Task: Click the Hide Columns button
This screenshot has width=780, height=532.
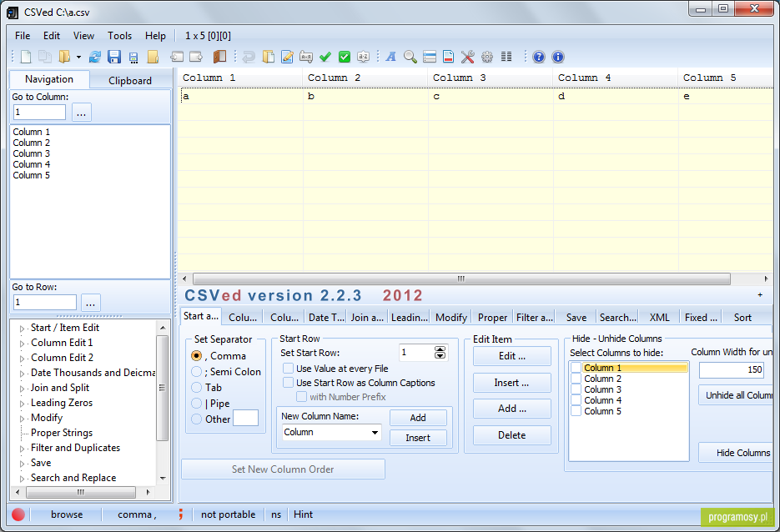Action: click(737, 453)
